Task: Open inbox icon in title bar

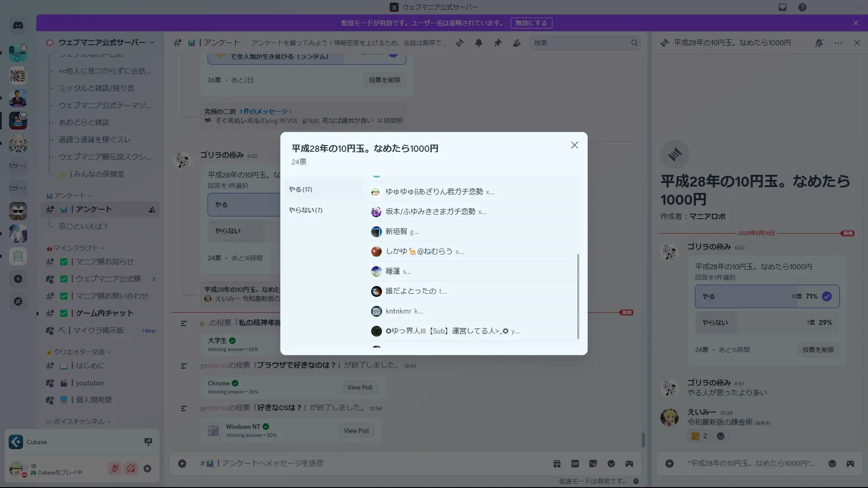Action: (783, 7)
